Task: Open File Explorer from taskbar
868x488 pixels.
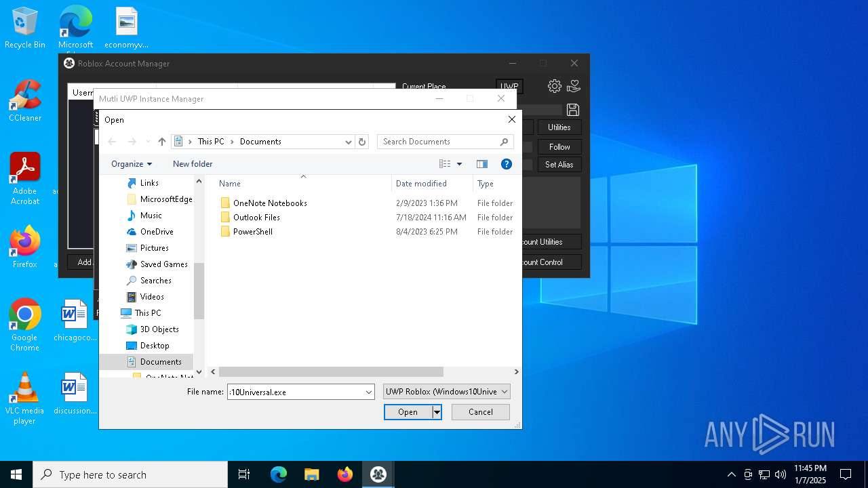Action: pyautogui.click(x=312, y=474)
